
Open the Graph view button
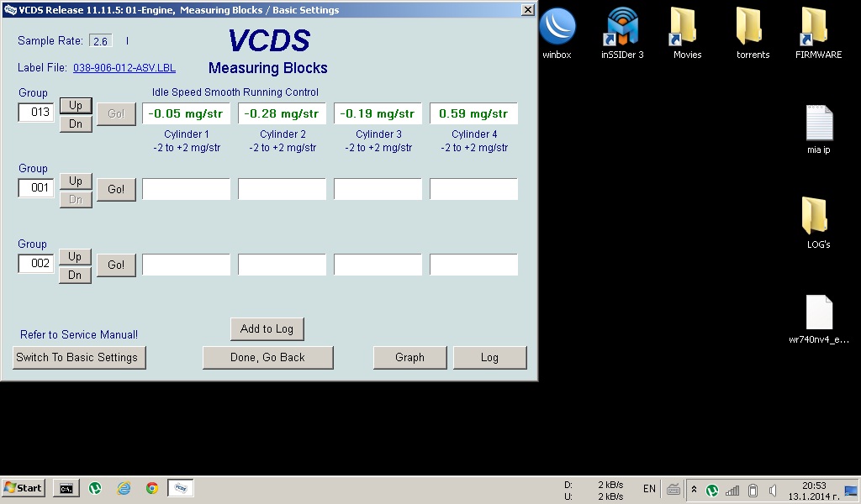(x=409, y=357)
